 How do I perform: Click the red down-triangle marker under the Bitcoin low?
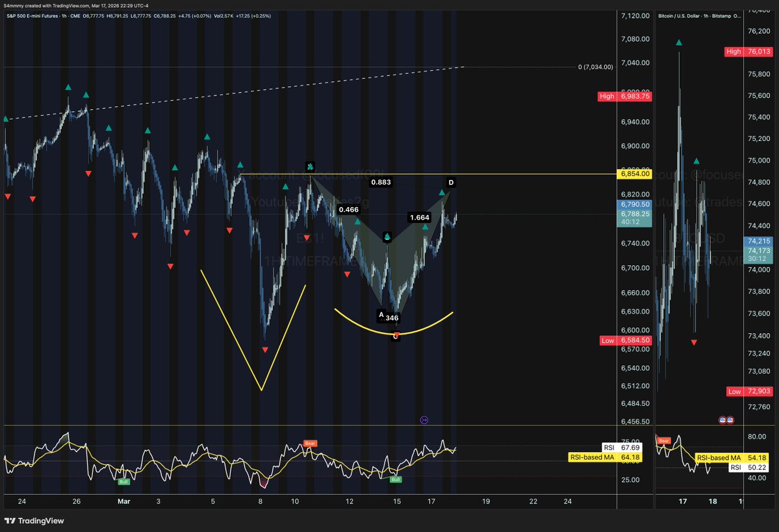[x=694, y=343]
